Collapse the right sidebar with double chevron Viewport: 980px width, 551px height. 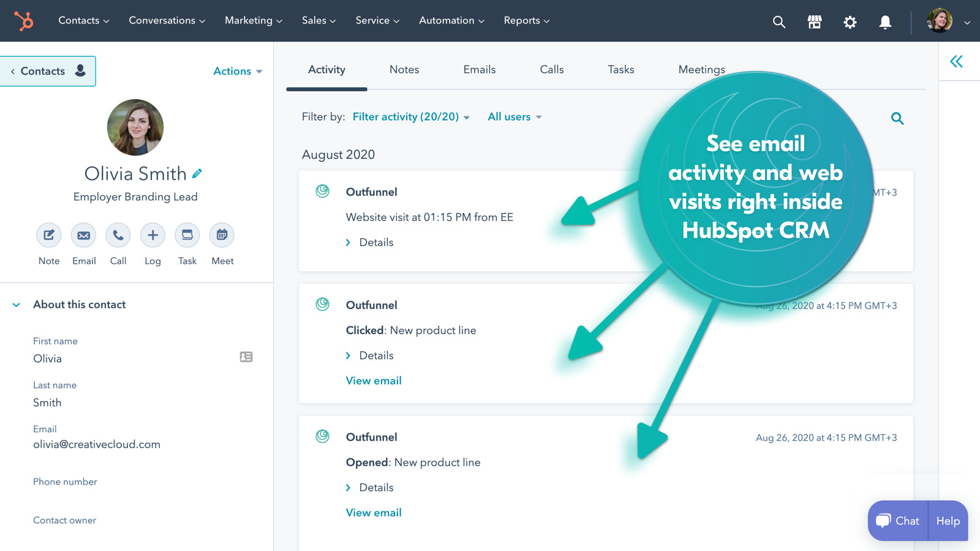click(956, 61)
